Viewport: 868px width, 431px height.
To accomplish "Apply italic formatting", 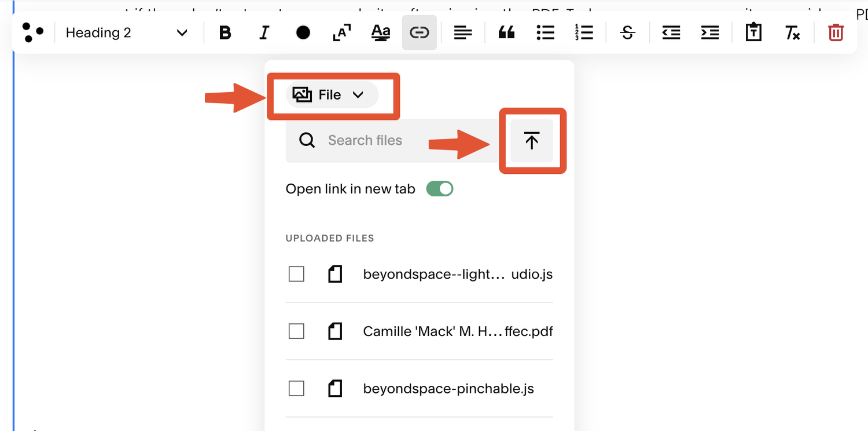I will [264, 32].
